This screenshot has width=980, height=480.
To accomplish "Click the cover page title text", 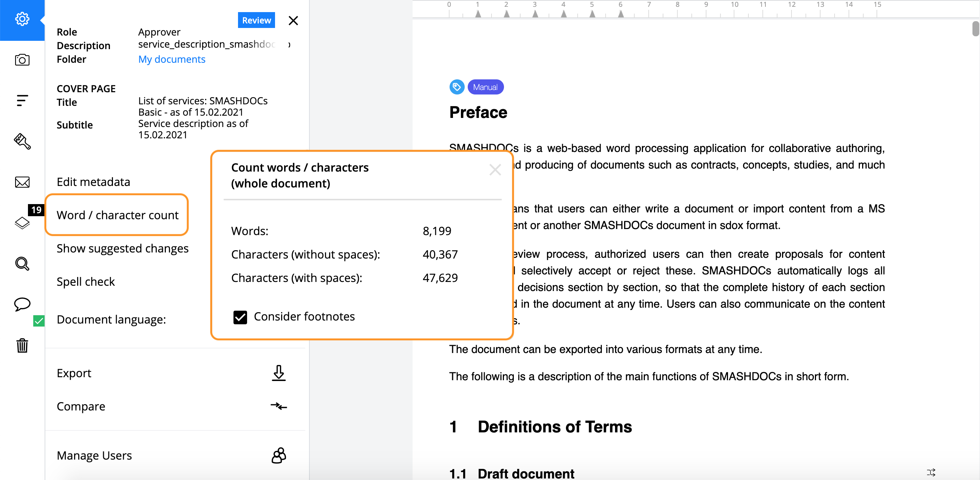I will 203,107.
